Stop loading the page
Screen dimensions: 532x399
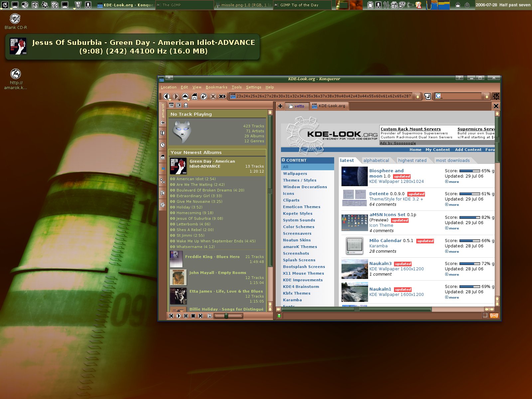(213, 96)
